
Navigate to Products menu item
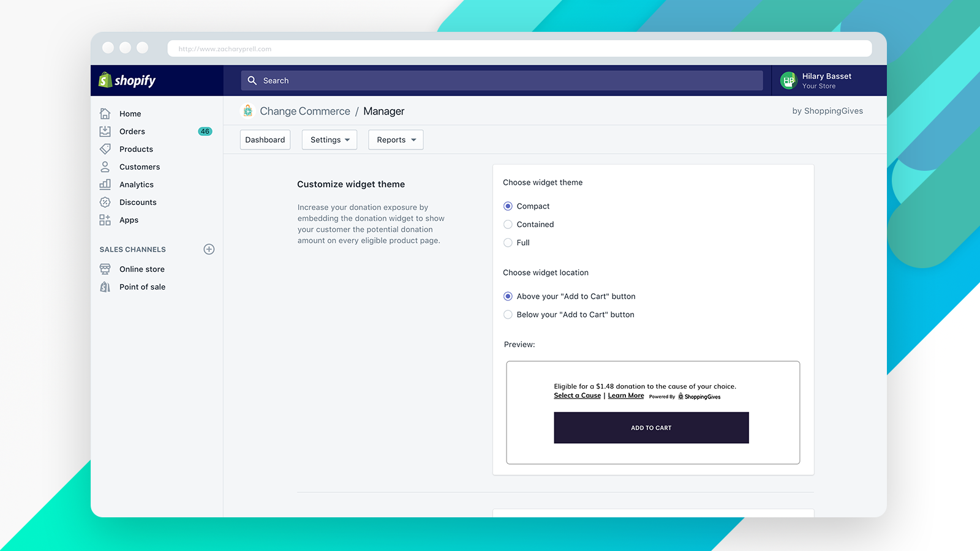pos(137,149)
